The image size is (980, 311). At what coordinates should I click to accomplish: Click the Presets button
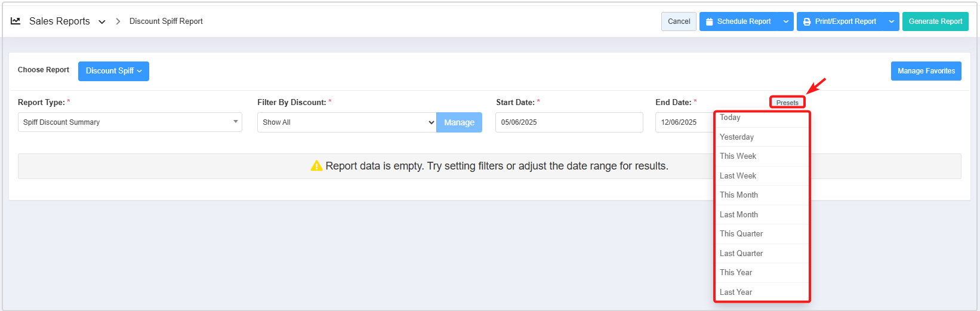tap(787, 103)
